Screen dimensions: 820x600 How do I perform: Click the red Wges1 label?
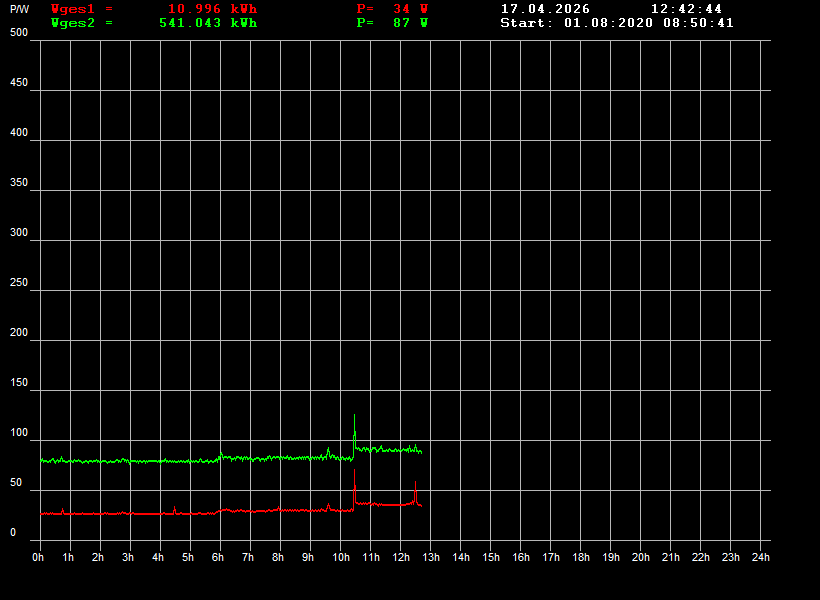[x=73, y=9]
